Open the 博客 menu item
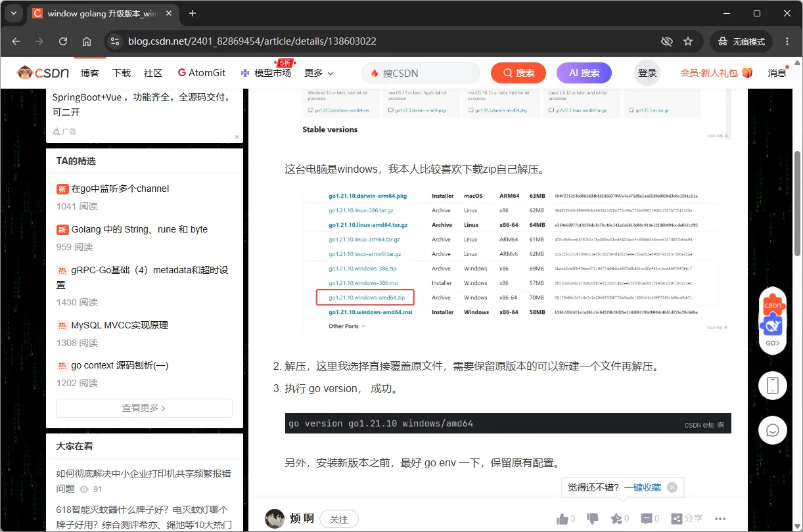The image size is (803, 532). [x=90, y=73]
